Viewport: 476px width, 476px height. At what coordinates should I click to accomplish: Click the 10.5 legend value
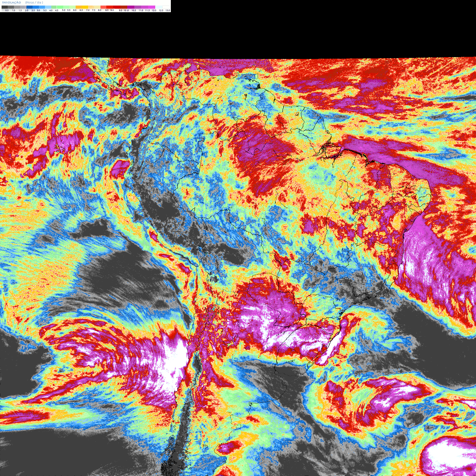[134, 10]
